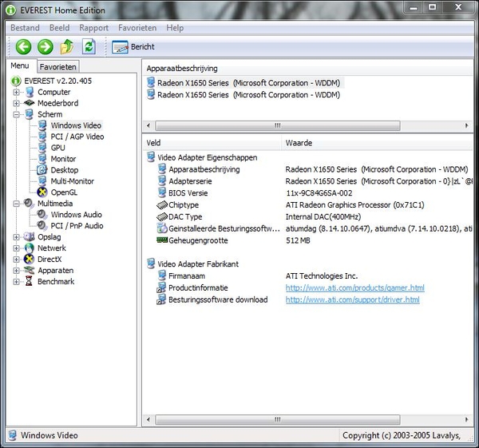Click the refresh toolbar icon
479x448 pixels.
pyautogui.click(x=89, y=47)
